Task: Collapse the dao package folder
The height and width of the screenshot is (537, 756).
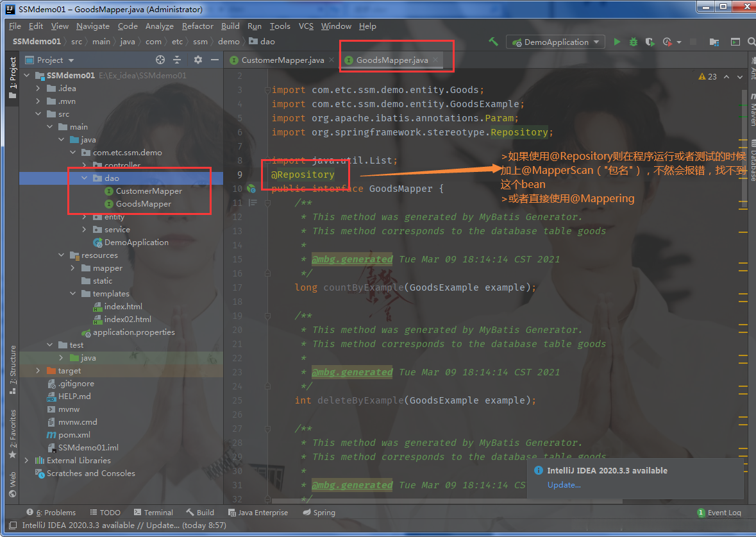Action: point(85,178)
